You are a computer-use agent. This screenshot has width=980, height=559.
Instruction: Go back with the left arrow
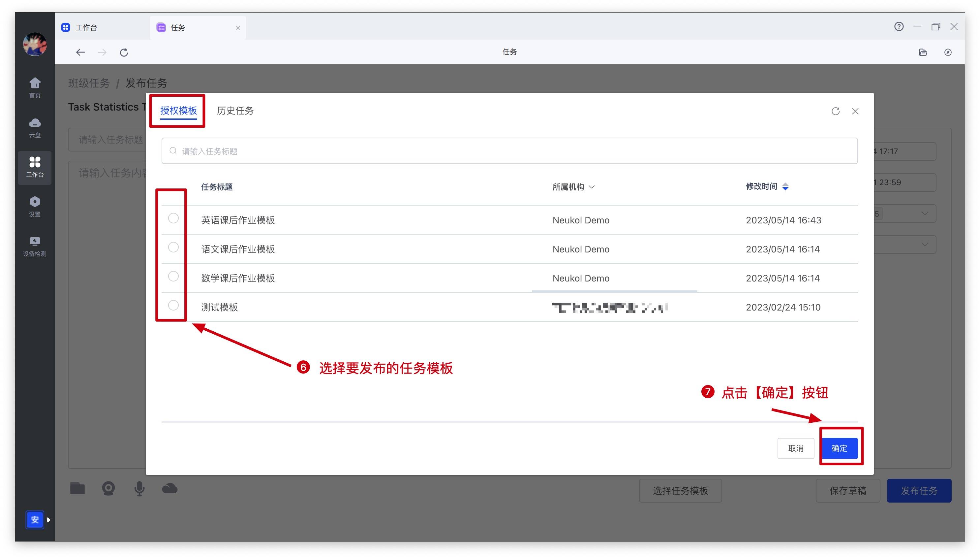(80, 52)
